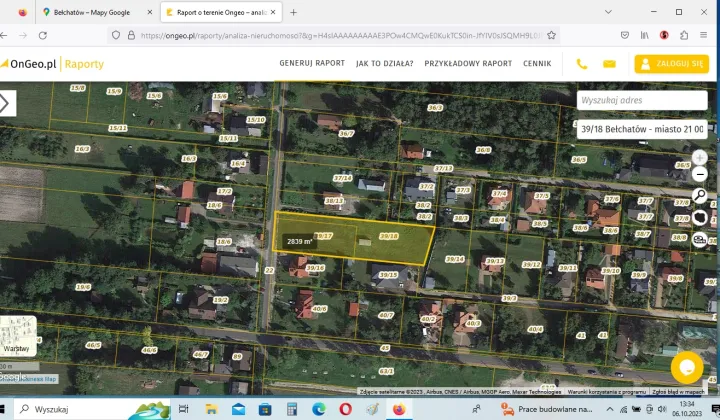Click the tracking protection shield icon

[116, 35]
